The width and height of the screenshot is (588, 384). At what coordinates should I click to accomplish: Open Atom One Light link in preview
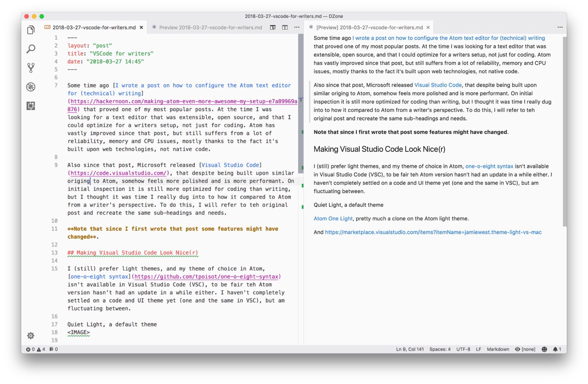click(x=334, y=218)
